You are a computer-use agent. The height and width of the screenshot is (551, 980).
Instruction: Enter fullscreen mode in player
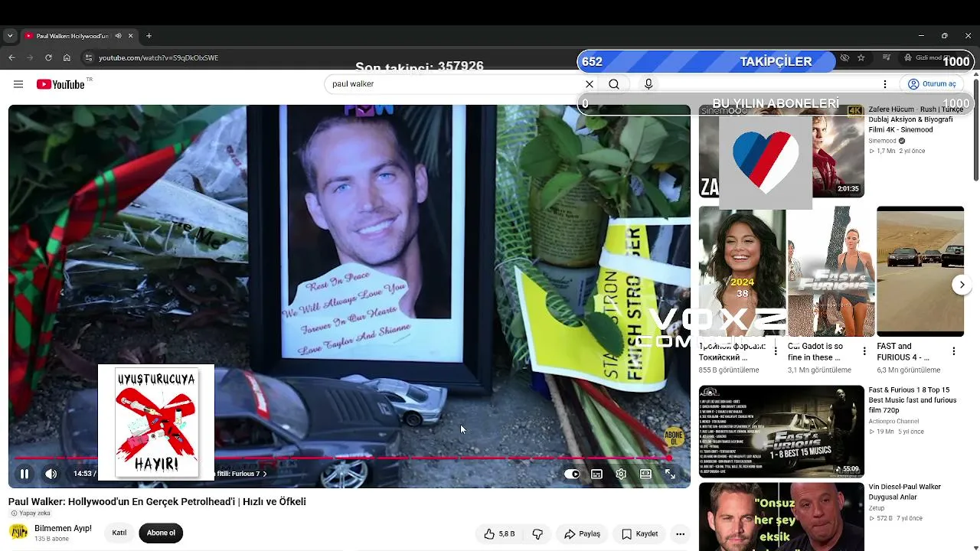(670, 474)
